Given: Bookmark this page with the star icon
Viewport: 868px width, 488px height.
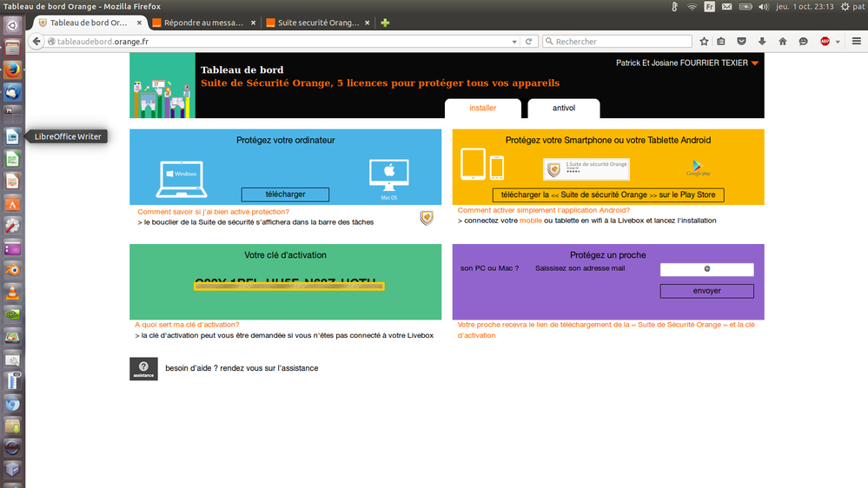Looking at the screenshot, I should click(705, 42).
